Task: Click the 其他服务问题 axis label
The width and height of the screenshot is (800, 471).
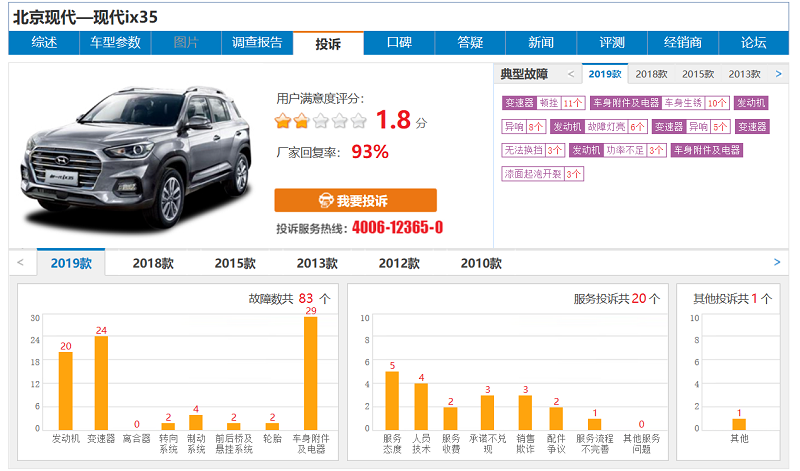Action: tap(642, 443)
